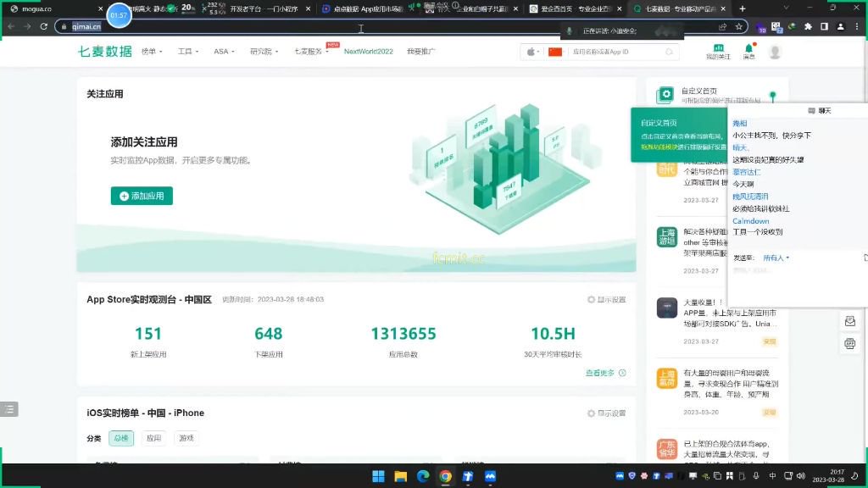Click the left-edge sidebar list toggle icon
Screen dimensions: 868x488
(x=9, y=409)
